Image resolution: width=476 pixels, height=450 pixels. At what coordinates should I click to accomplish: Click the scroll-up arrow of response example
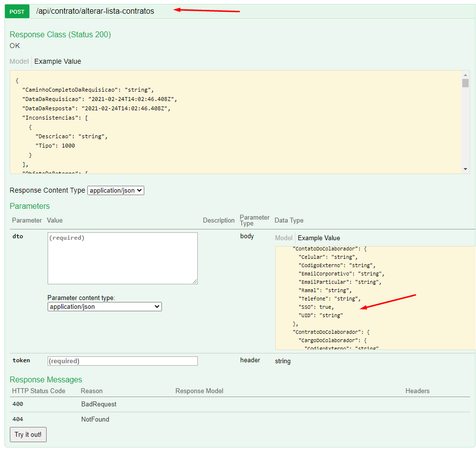click(465, 75)
